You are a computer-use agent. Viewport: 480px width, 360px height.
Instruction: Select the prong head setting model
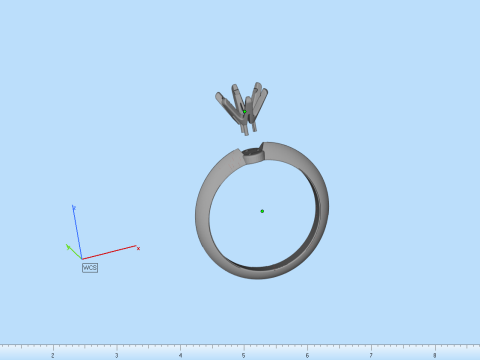click(x=242, y=108)
